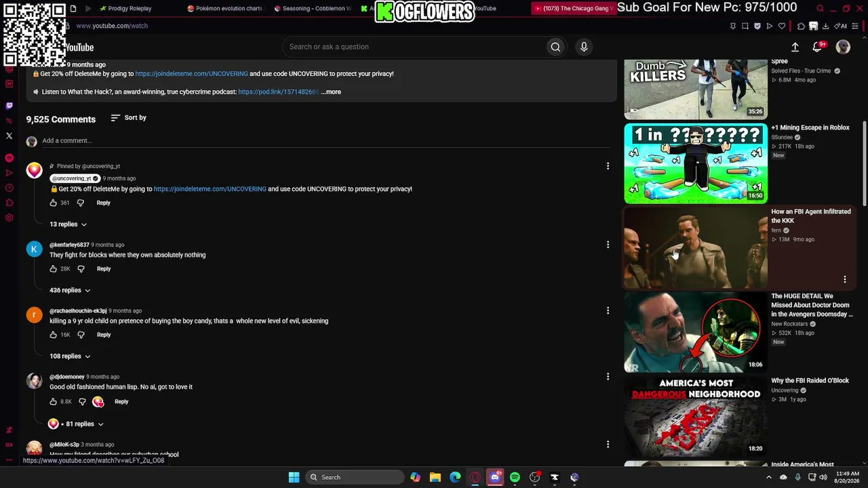868x488 pixels.
Task: Click the browser address bar URL
Action: coord(112,26)
